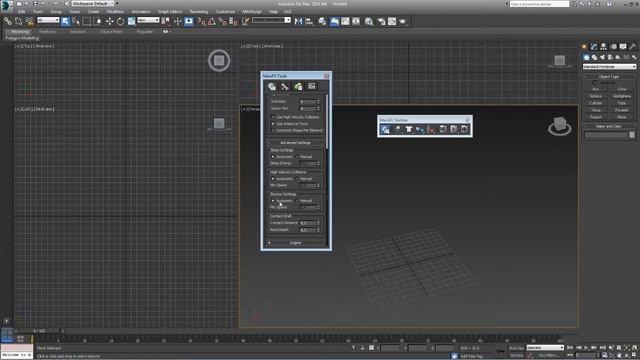Create a Teapot primitive
The height and width of the screenshot is (360, 640).
coord(596,117)
